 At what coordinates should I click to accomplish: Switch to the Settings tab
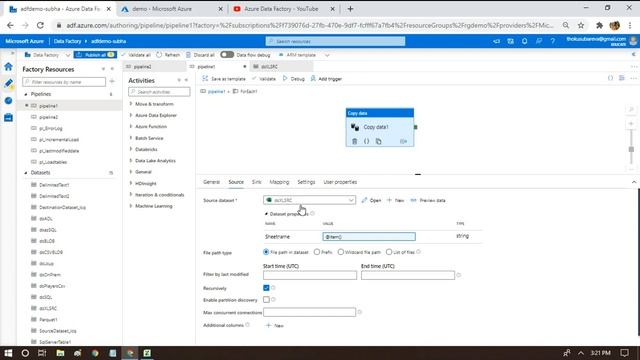pyautogui.click(x=306, y=182)
